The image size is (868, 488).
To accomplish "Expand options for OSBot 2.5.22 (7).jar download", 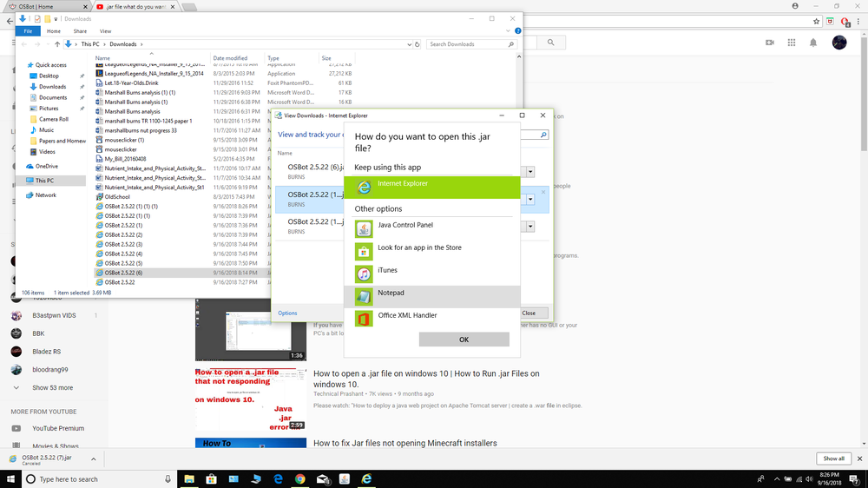I will point(94,459).
